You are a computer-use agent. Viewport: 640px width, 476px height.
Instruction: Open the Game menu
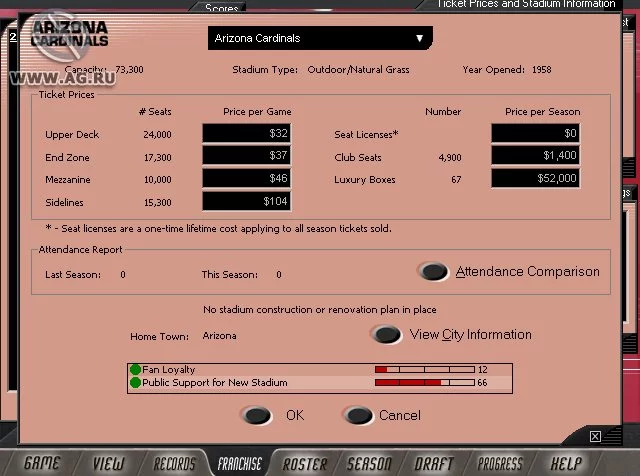pyautogui.click(x=42, y=463)
